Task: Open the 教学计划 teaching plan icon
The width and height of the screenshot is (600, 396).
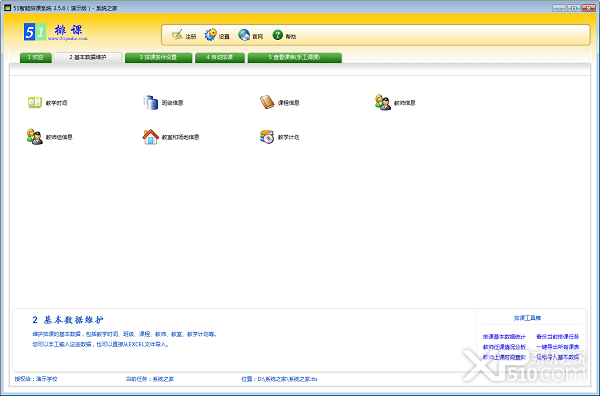Action: [267, 137]
